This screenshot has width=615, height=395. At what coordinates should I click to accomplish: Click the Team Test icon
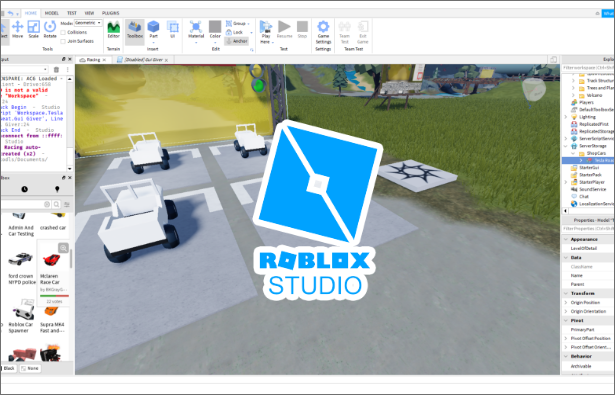[344, 32]
